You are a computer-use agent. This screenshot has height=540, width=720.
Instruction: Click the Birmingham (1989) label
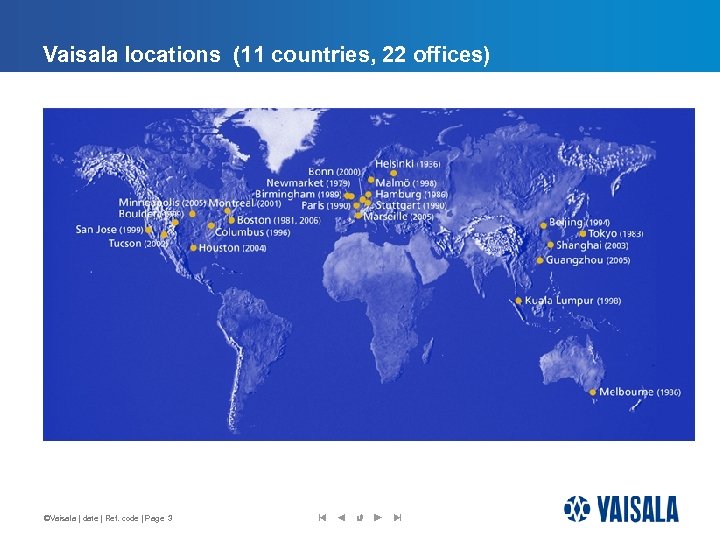[298, 194]
